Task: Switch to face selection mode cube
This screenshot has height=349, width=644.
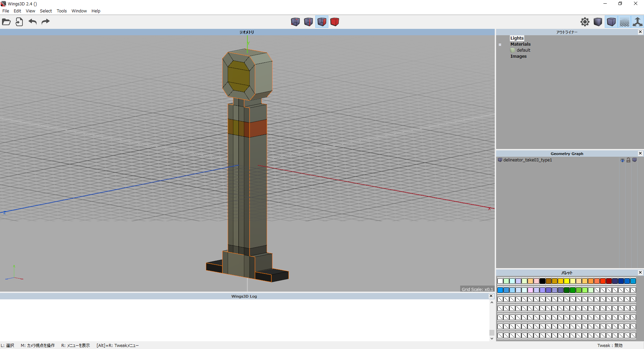Action: 322,22
